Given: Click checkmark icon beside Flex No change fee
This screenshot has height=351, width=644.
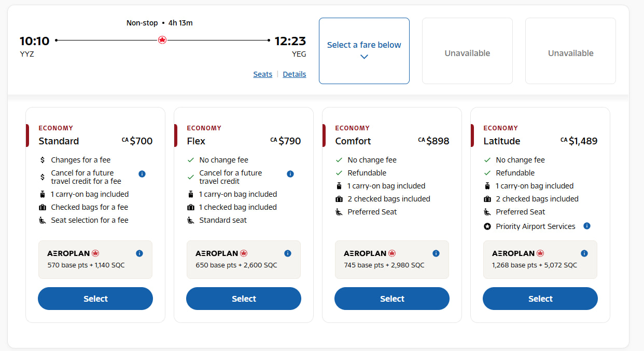Looking at the screenshot, I should pos(191,160).
